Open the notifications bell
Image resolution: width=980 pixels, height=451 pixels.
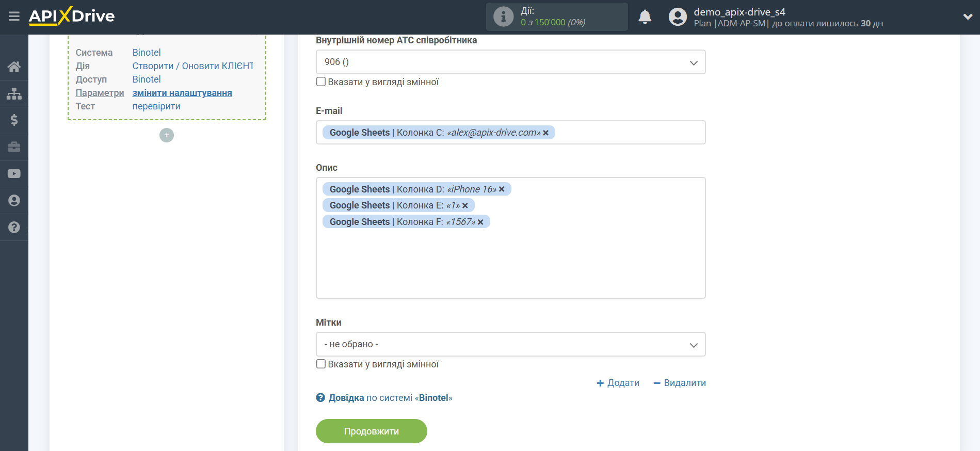tap(645, 17)
